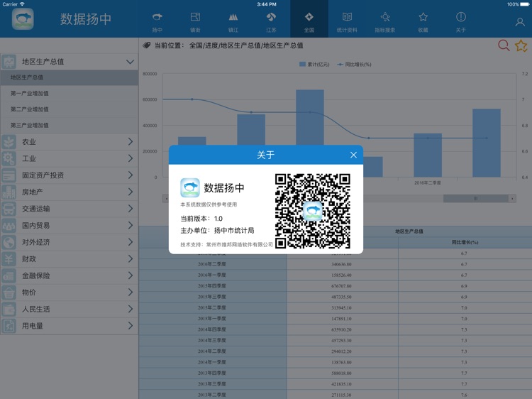
Task: Select the 全国 tab icon
Action: [x=309, y=17]
